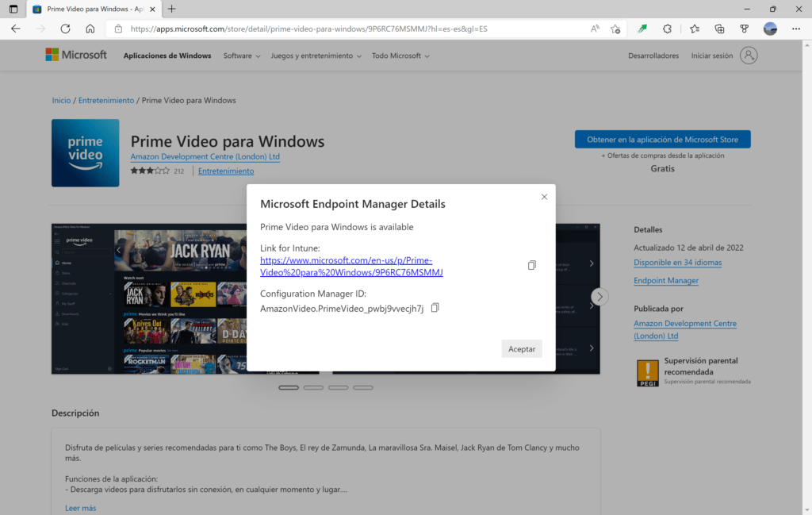Image resolution: width=812 pixels, height=515 pixels.
Task: Go to Inicio breadcrumb
Action: pos(61,101)
